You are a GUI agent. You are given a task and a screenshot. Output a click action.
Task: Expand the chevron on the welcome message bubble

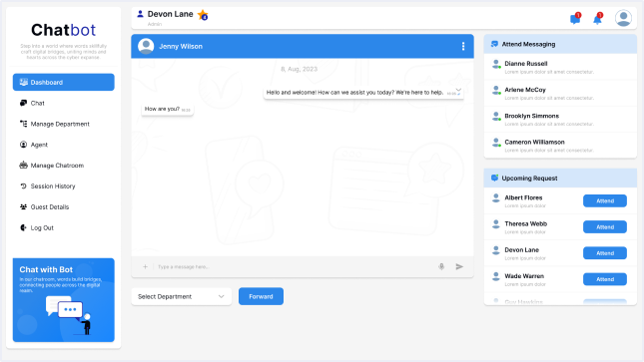(458, 90)
